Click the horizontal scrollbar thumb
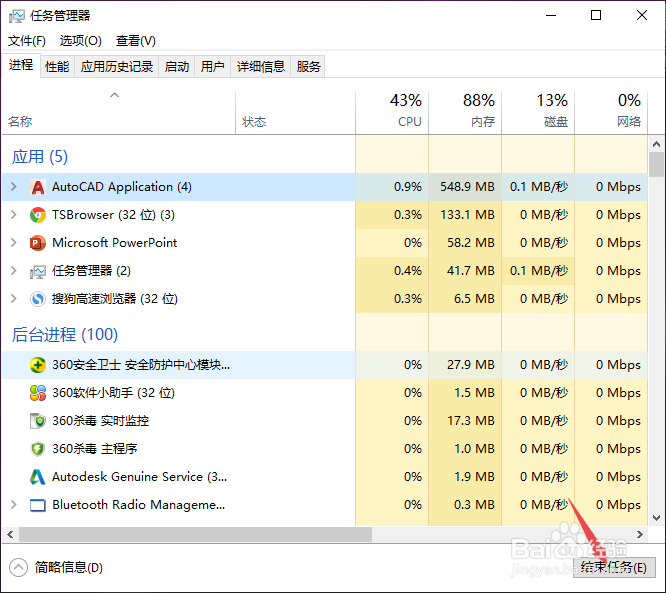The height and width of the screenshot is (593, 666). pos(195,534)
